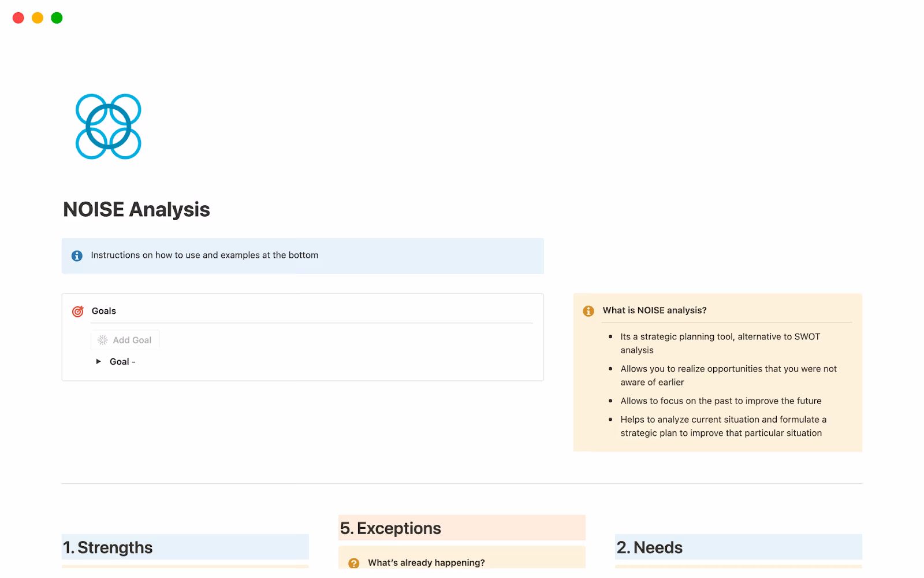Select the Goals heading text
Viewport: 924px width, 578px height.
tap(104, 311)
